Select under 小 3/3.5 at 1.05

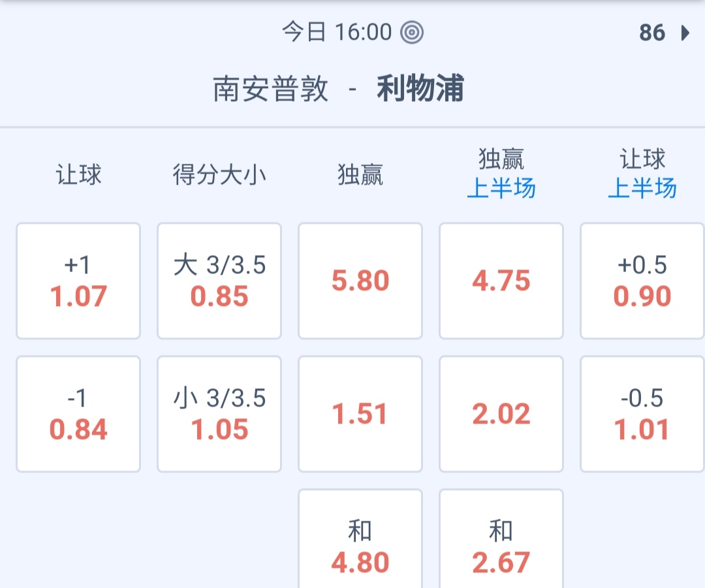[219, 414]
